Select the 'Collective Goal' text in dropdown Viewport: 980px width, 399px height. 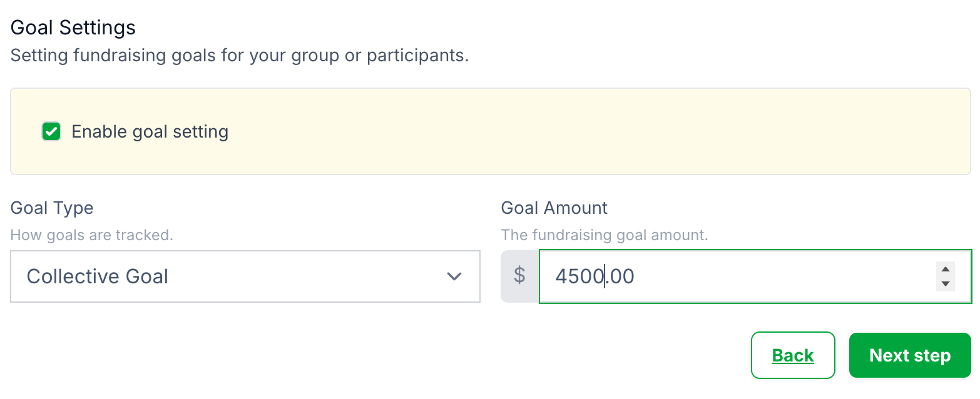[x=98, y=276]
